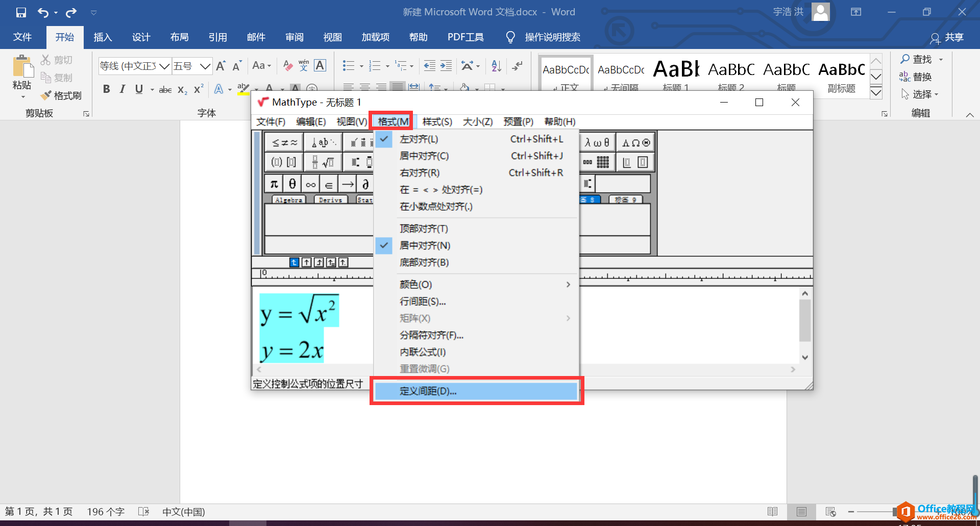
Task: Open the font size dropdown
Action: point(205,66)
